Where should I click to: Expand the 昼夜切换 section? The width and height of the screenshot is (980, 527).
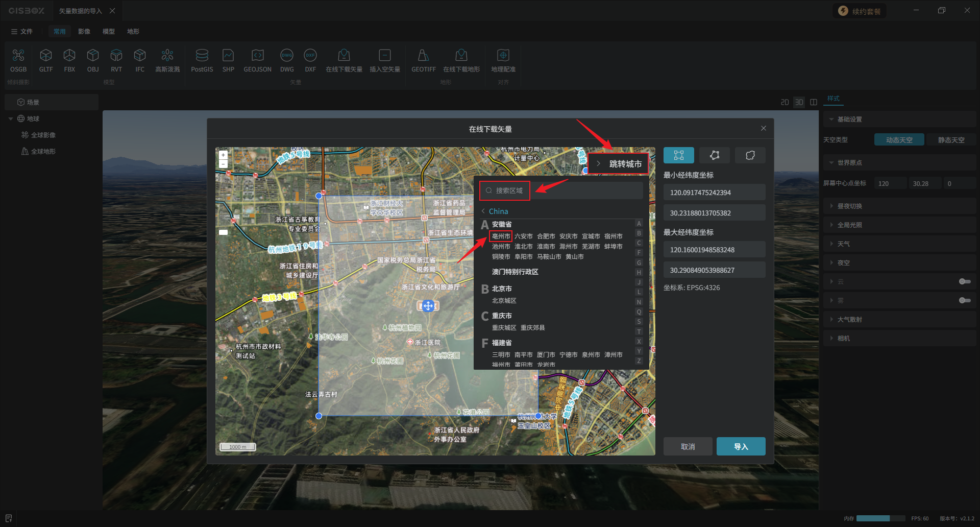point(849,206)
